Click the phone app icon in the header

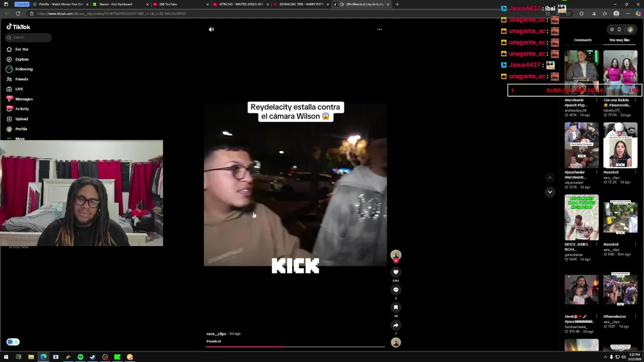point(619,29)
